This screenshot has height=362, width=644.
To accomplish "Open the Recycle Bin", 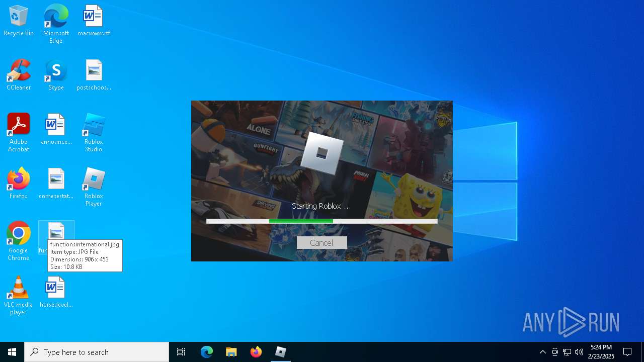I will point(19,21).
